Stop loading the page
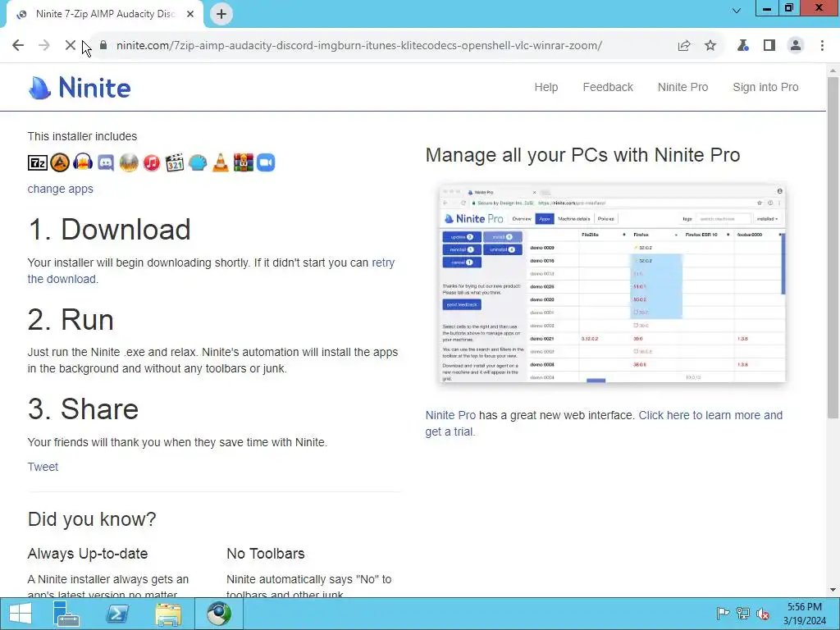 (x=71, y=46)
